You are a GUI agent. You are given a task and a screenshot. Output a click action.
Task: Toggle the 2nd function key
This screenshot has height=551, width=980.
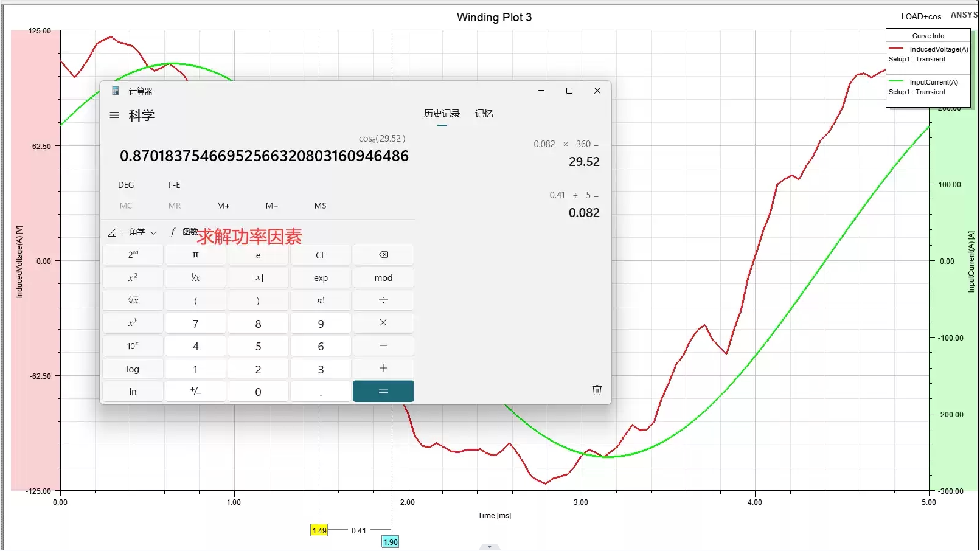133,255
